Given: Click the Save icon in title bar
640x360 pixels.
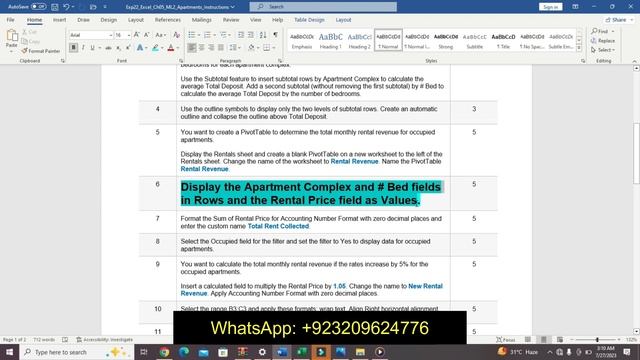Looking at the screenshot, I should coord(55,7).
